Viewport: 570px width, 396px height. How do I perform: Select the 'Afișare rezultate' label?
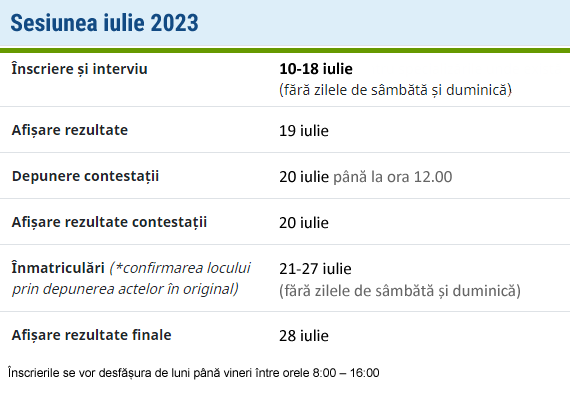click(70, 130)
